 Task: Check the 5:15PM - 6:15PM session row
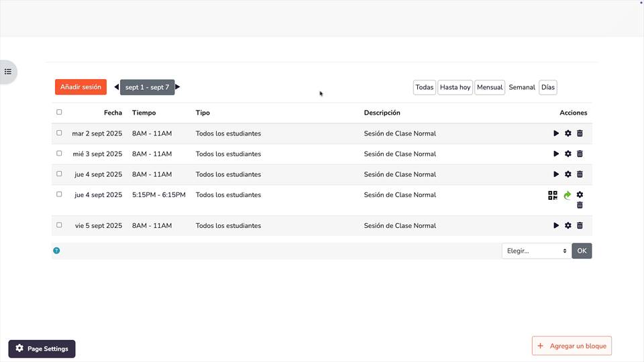point(59,194)
